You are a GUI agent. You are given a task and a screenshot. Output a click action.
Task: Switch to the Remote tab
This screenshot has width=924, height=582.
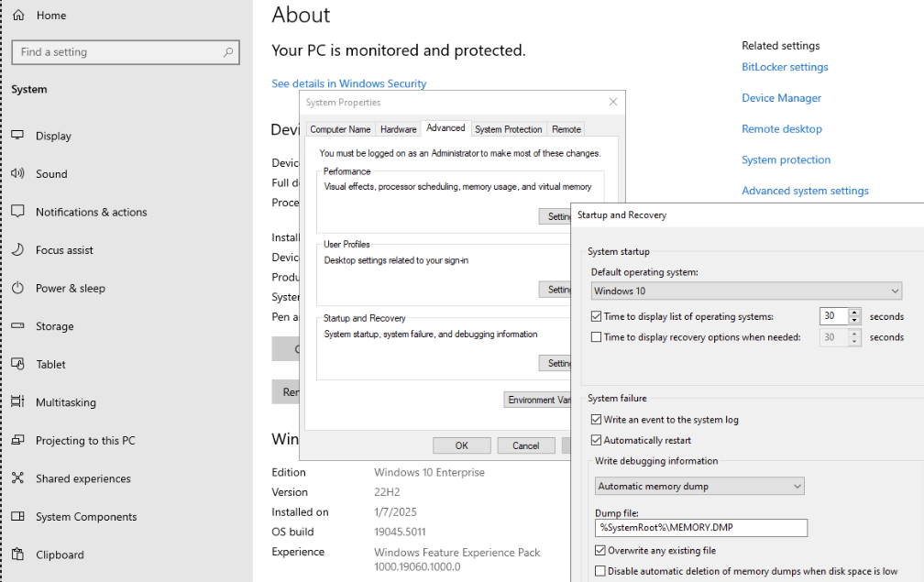pos(566,129)
